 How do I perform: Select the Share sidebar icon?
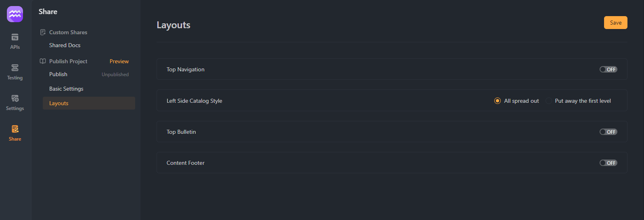(15, 129)
